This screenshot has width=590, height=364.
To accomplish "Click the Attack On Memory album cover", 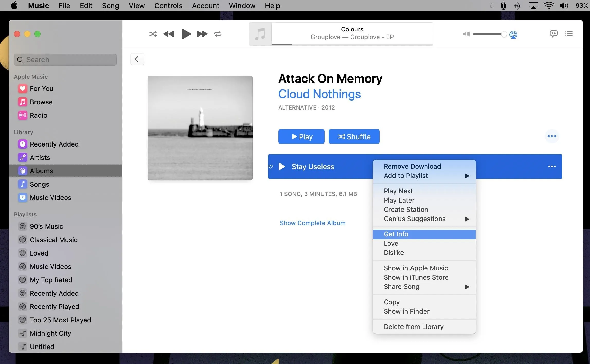I will click(x=200, y=128).
